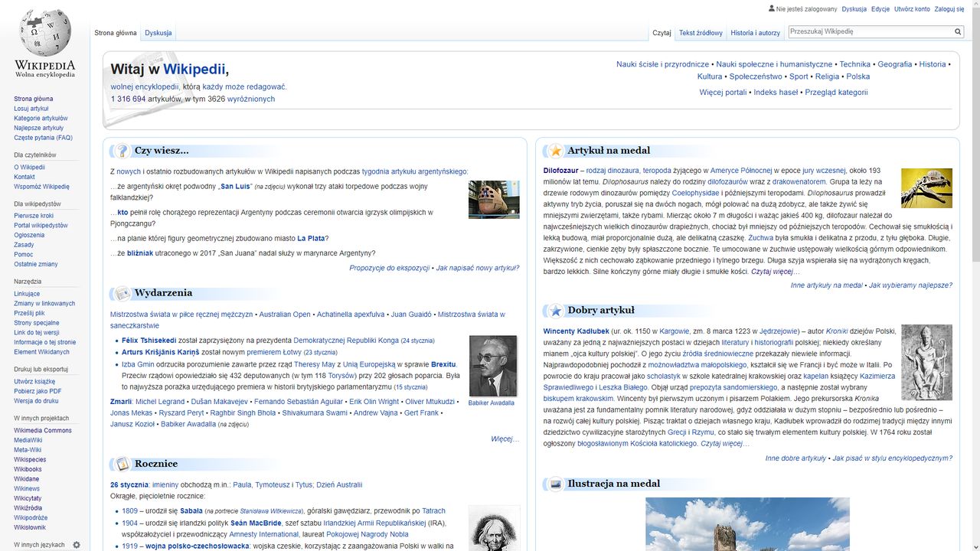Open the 'Więcej portali' link

[723, 93]
